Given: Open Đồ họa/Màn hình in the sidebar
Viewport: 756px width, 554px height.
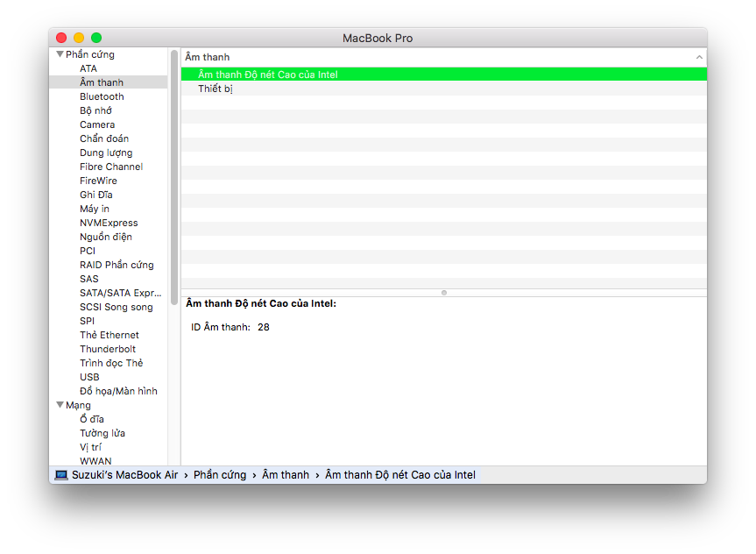Looking at the screenshot, I should 118,391.
